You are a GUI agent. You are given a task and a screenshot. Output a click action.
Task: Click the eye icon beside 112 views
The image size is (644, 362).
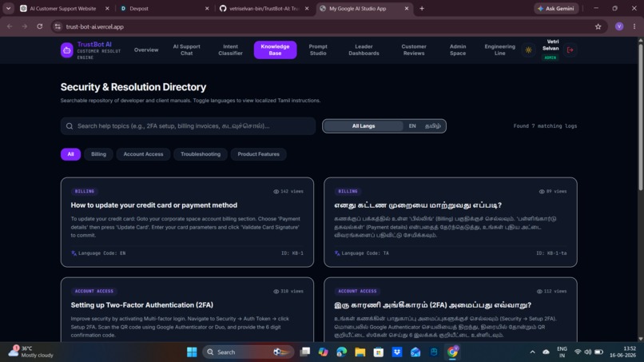click(x=539, y=292)
